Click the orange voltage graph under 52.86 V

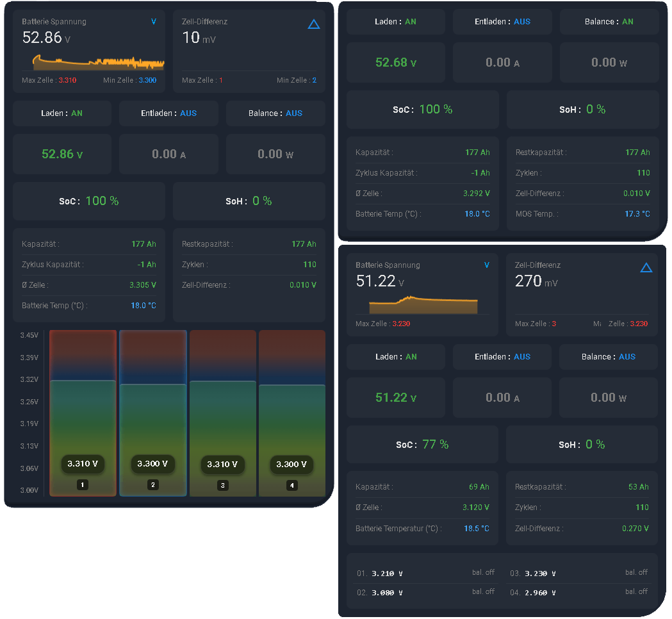pyautogui.click(x=98, y=63)
